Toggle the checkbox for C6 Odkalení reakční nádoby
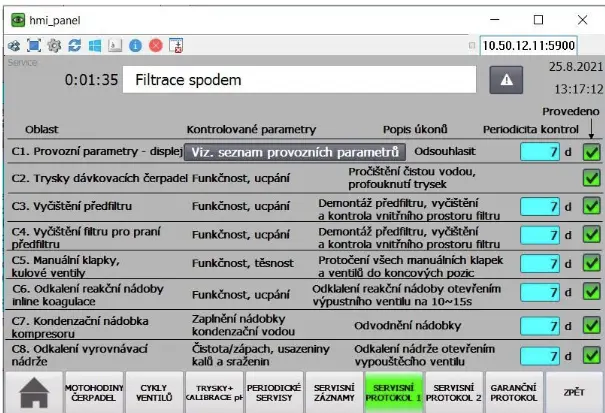This screenshot has width=605, height=413. pyautogui.click(x=591, y=292)
